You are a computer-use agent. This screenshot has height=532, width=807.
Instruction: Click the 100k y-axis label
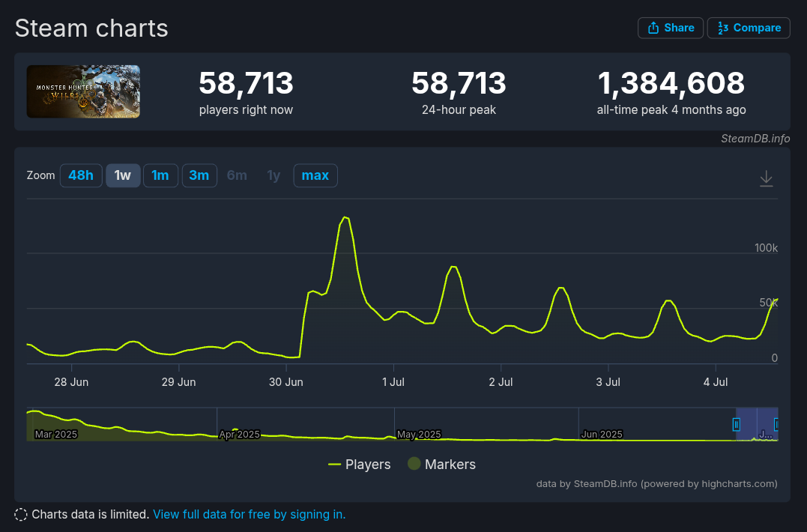pyautogui.click(x=766, y=248)
